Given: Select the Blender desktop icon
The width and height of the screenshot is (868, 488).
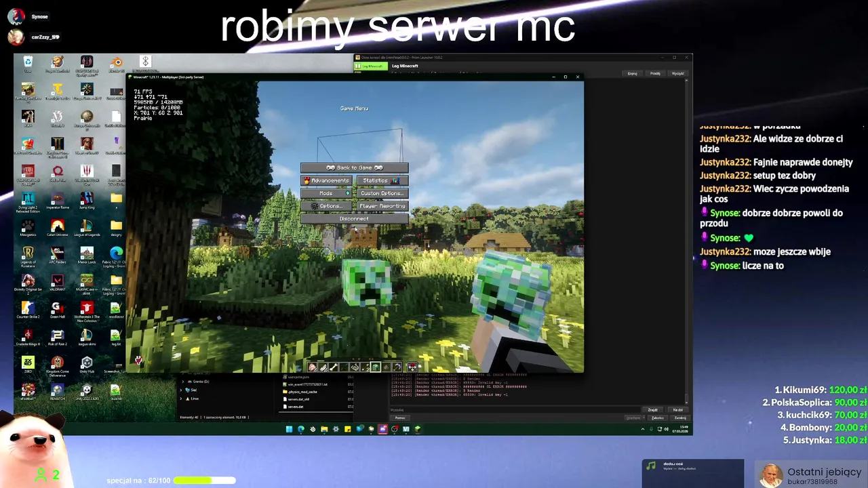Looking at the screenshot, I should point(116,64).
